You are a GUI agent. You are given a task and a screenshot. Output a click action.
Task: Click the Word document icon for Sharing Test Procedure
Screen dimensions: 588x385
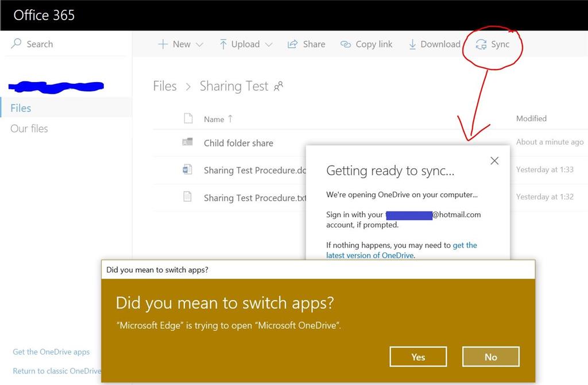188,170
